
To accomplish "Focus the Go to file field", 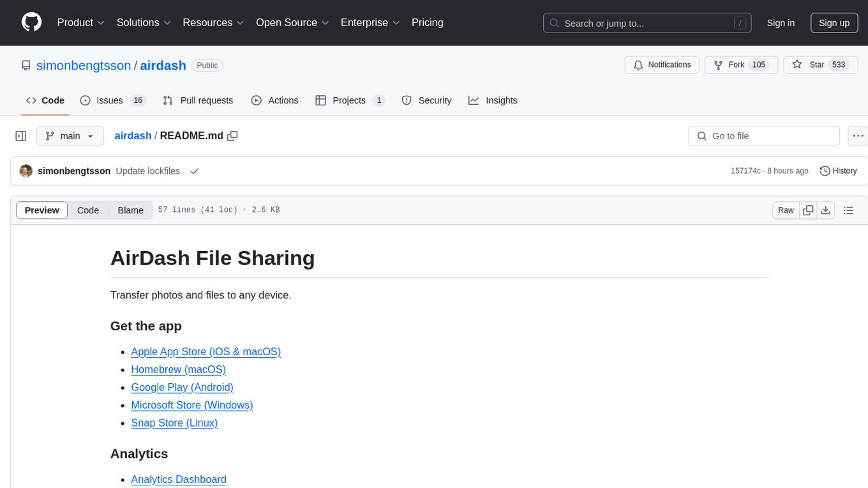I will coord(764,136).
